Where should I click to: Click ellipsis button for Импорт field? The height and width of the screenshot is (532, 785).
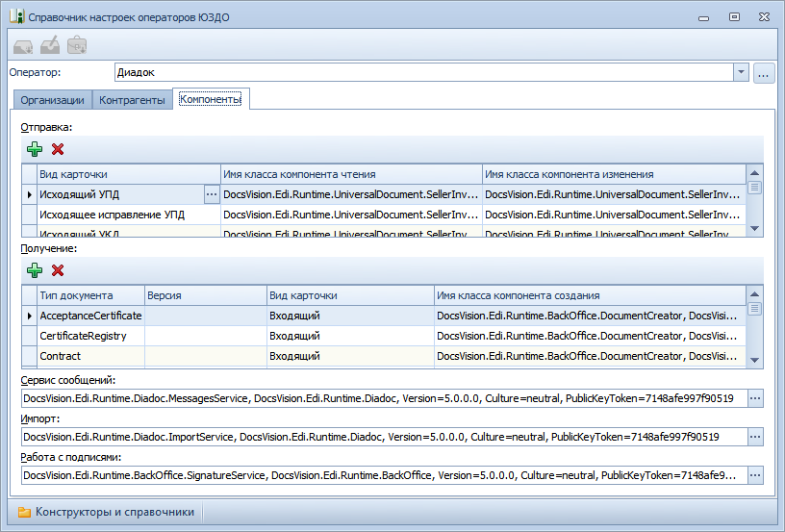coord(755,437)
